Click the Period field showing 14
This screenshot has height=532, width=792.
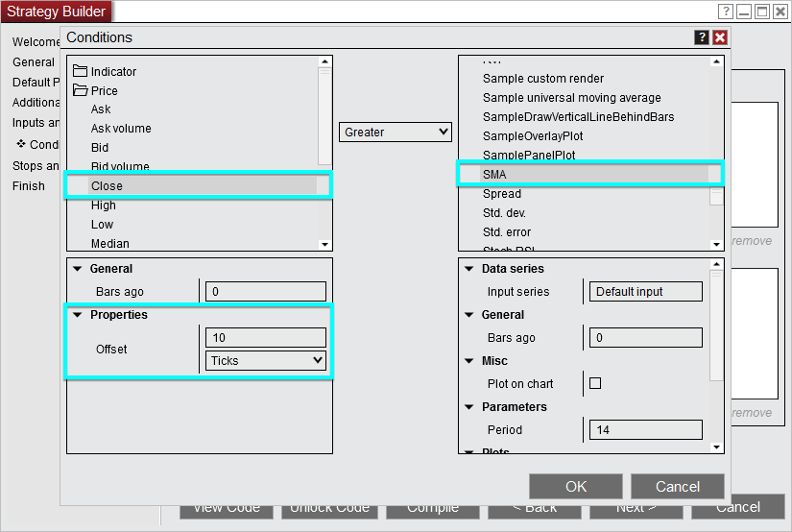[x=645, y=430]
